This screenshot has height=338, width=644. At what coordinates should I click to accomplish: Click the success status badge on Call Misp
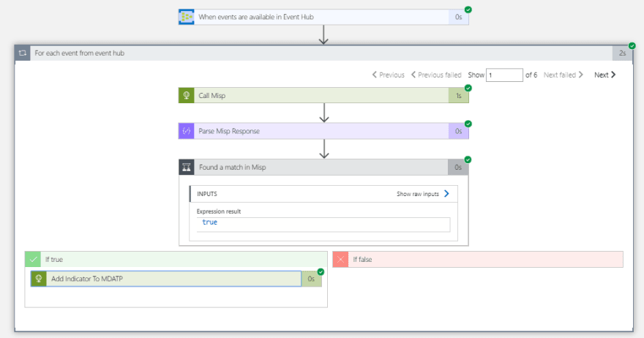468,88
